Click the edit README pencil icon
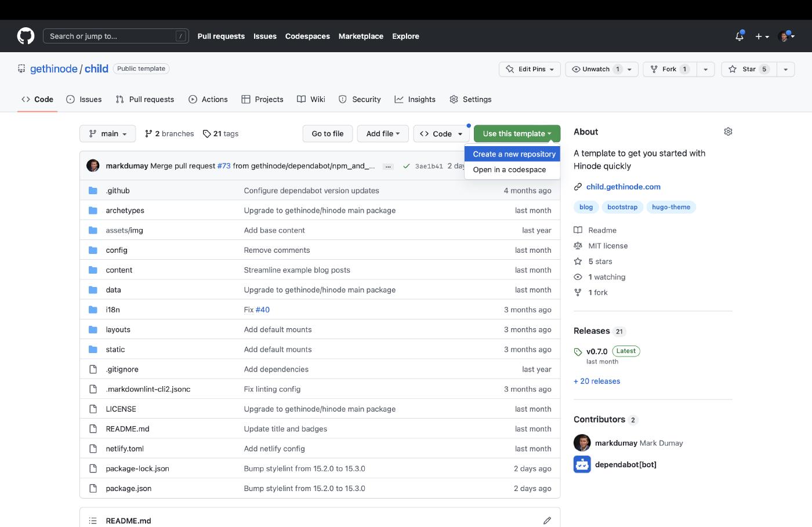812x527 pixels. point(547,521)
